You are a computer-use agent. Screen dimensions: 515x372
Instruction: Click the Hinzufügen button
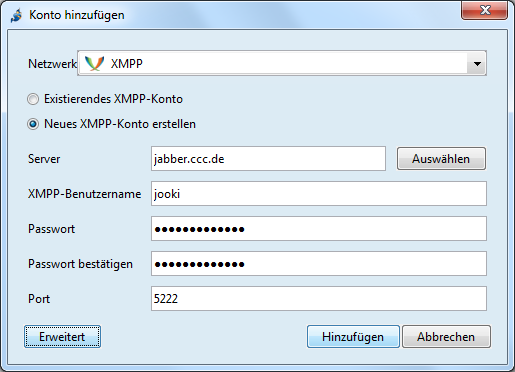point(353,337)
